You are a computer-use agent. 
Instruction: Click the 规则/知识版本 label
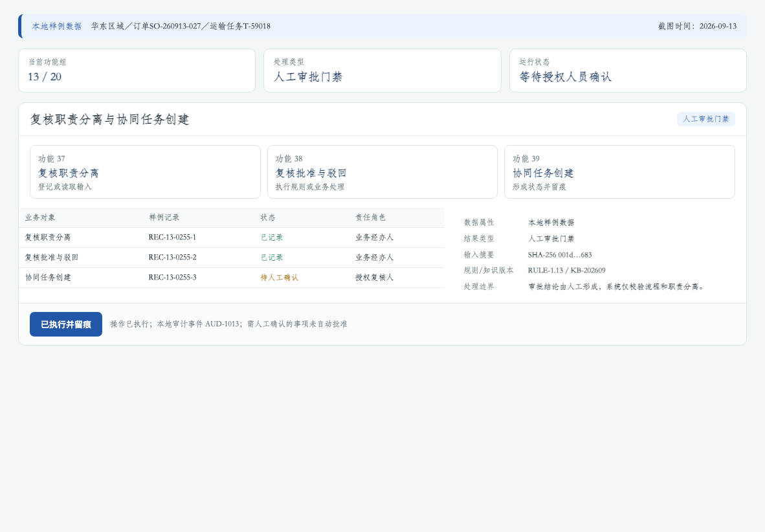[x=489, y=271]
